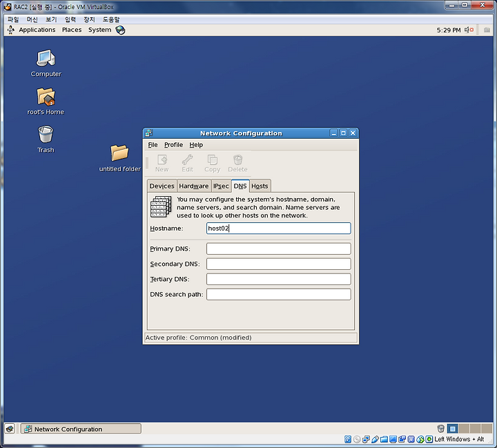Click VirtualBox hard disk activity icon
Viewport: 497px width, 448px height.
(348, 439)
